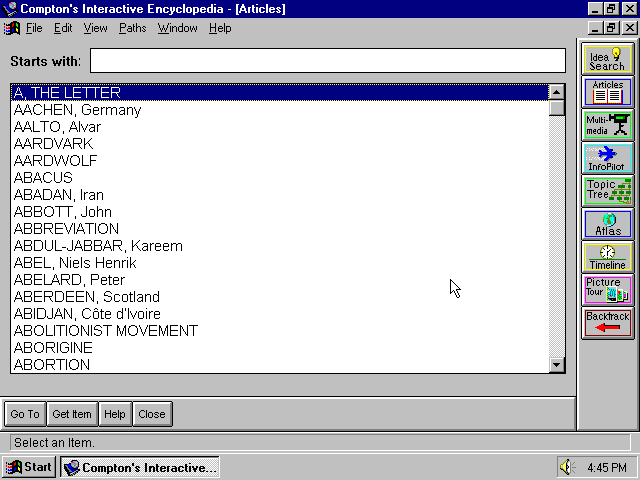This screenshot has width=640, height=480.
Task: Select the A, THE LETTER entry
Action: tap(280, 93)
